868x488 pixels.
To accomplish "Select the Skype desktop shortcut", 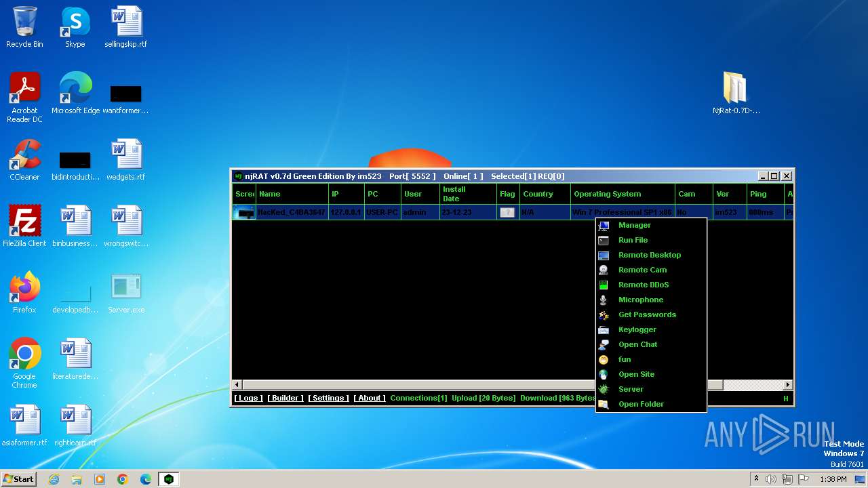I will [75, 28].
